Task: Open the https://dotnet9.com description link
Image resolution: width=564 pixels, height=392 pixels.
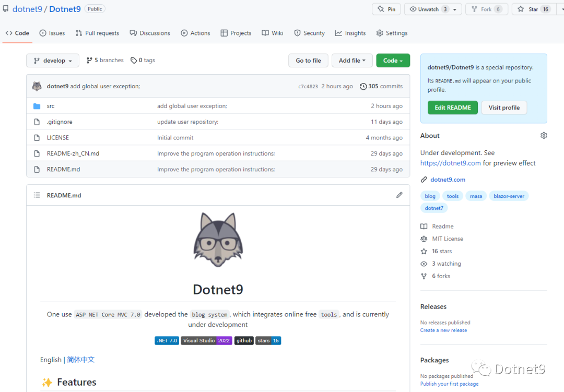Action: [x=450, y=163]
